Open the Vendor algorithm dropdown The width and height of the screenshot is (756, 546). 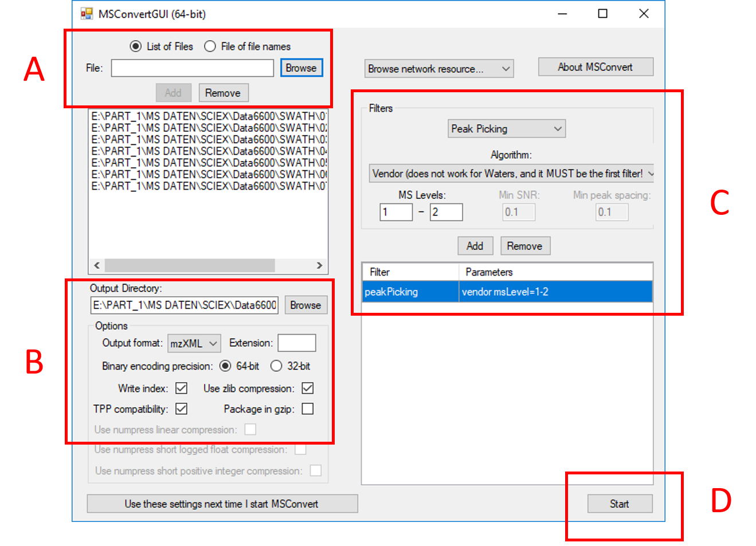(512, 174)
